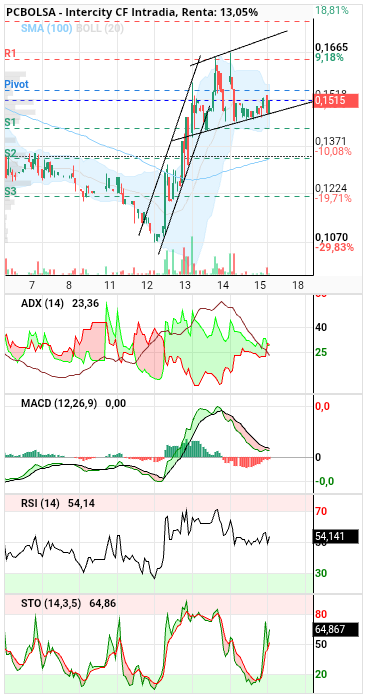The image size is (367, 698).
Task: Click the 80 level on stochastic axis
Action: pos(322,614)
